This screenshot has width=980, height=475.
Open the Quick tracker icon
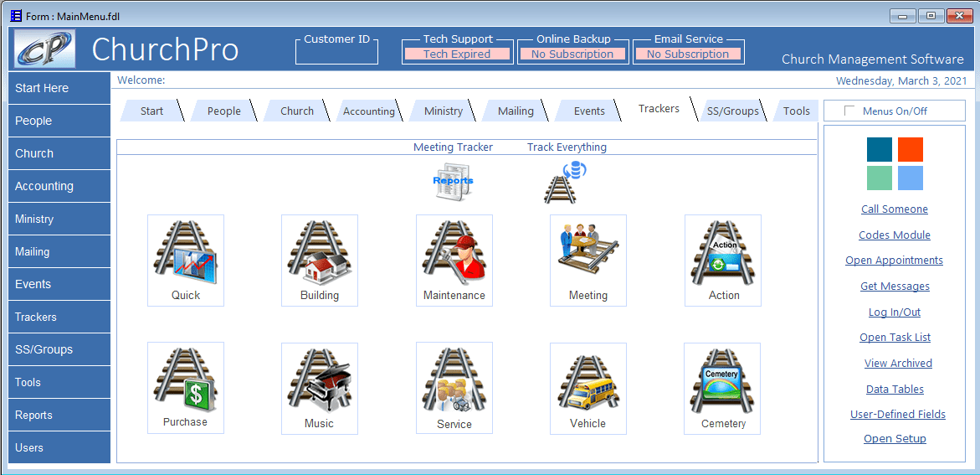pyautogui.click(x=186, y=261)
